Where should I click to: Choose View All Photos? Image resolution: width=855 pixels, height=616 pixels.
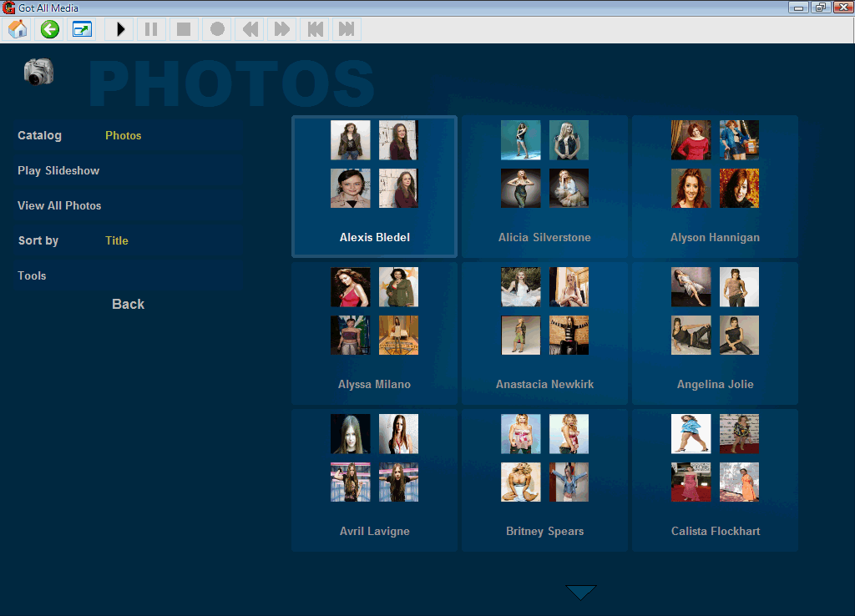click(128, 205)
